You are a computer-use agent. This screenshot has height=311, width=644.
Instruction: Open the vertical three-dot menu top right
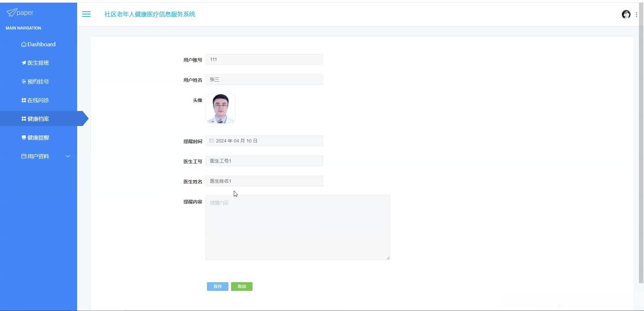click(x=637, y=14)
